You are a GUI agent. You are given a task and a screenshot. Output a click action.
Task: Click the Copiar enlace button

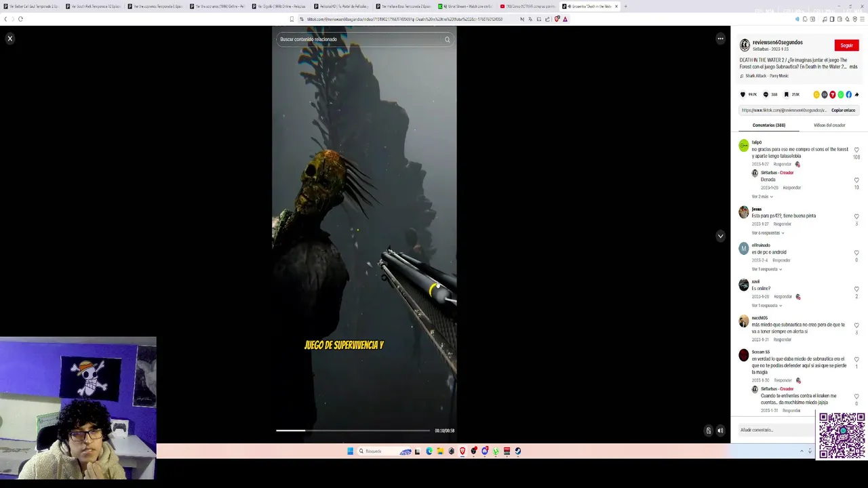click(x=843, y=110)
